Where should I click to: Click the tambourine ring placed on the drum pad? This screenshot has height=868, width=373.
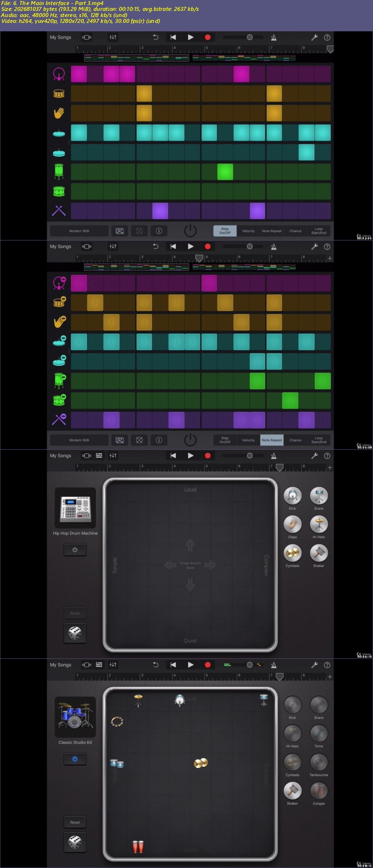117,721
